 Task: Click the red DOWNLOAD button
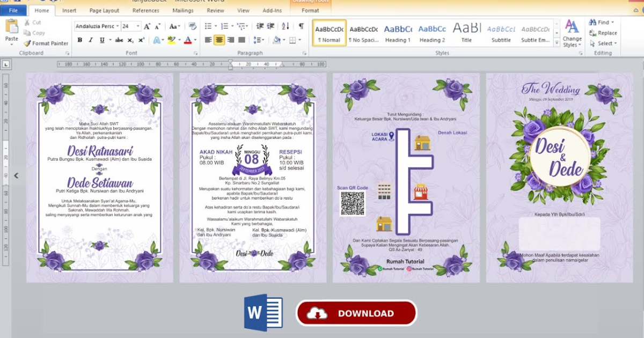coord(356,313)
